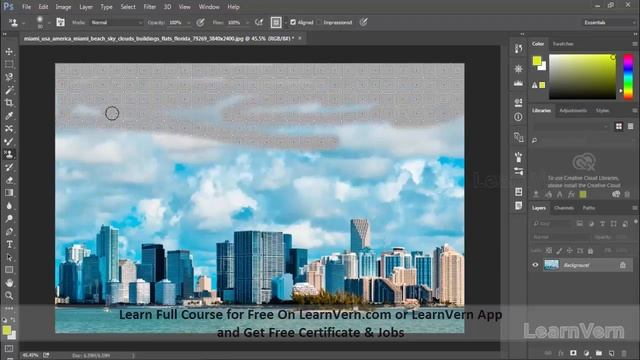
Task: Select the Zoom tool
Action: 9,295
